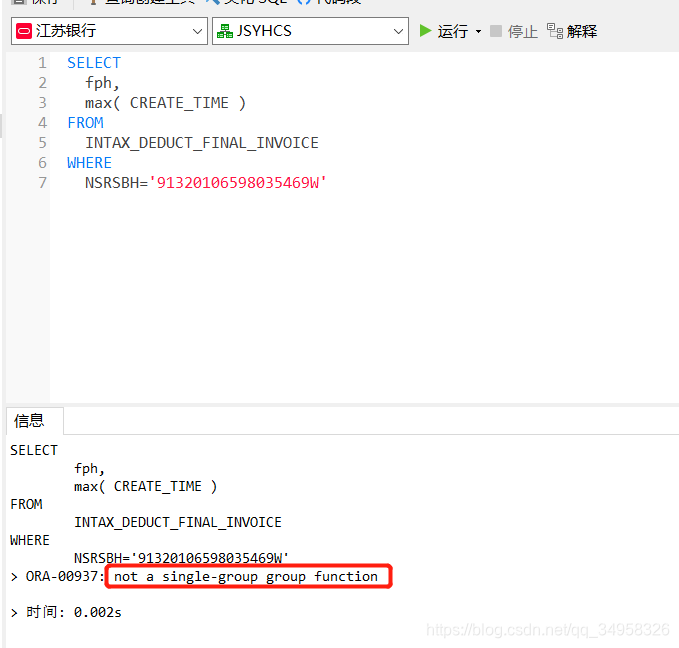Click the 时间: 0.002s timing line
The image size is (679, 648).
[74, 612]
